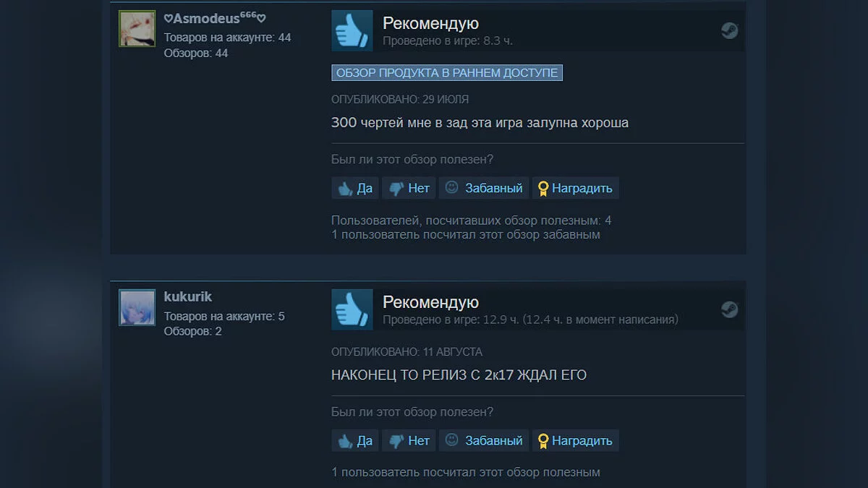The image size is (868, 488).
Task: Click Наградить on Asmodeus review
Action: [x=576, y=188]
